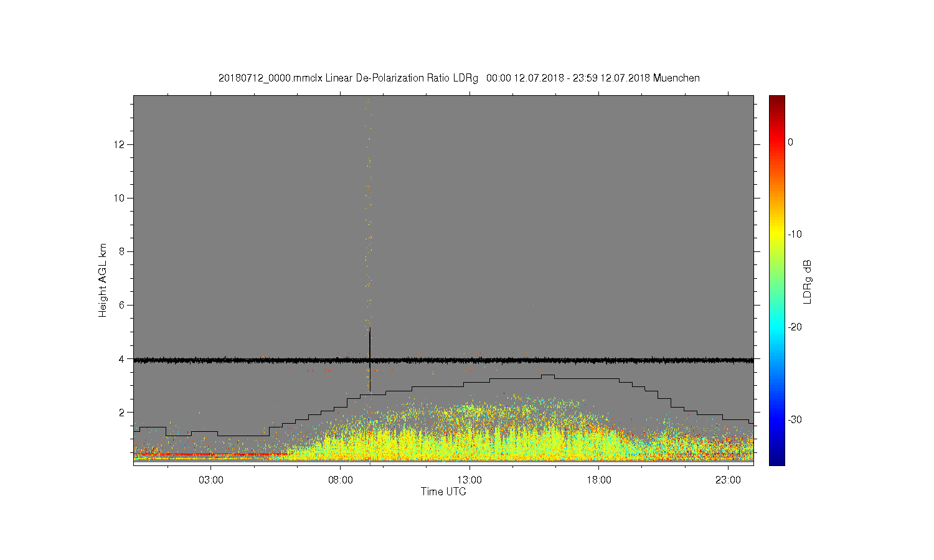Click the colorbar value label -30
Viewport: 934px width, 560px height.
click(795, 419)
